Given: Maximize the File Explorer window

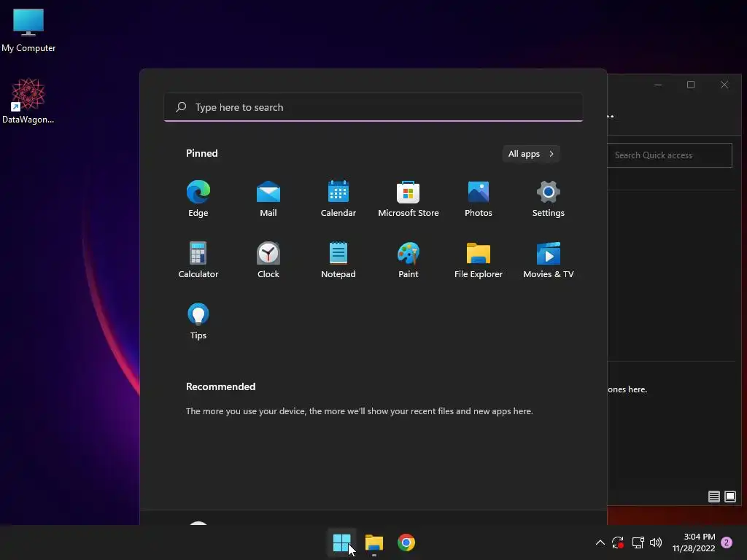Looking at the screenshot, I should click(691, 85).
